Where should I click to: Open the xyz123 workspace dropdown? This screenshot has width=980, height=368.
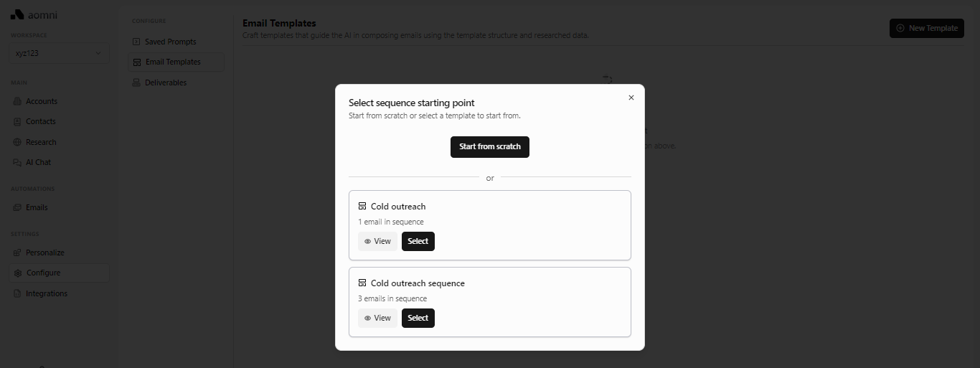[59, 53]
